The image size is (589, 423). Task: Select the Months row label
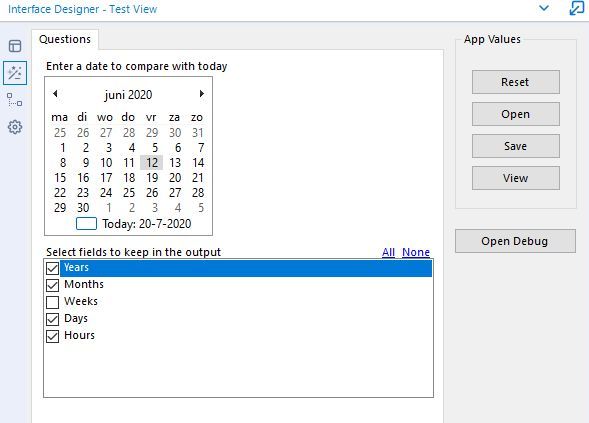pyautogui.click(x=84, y=284)
